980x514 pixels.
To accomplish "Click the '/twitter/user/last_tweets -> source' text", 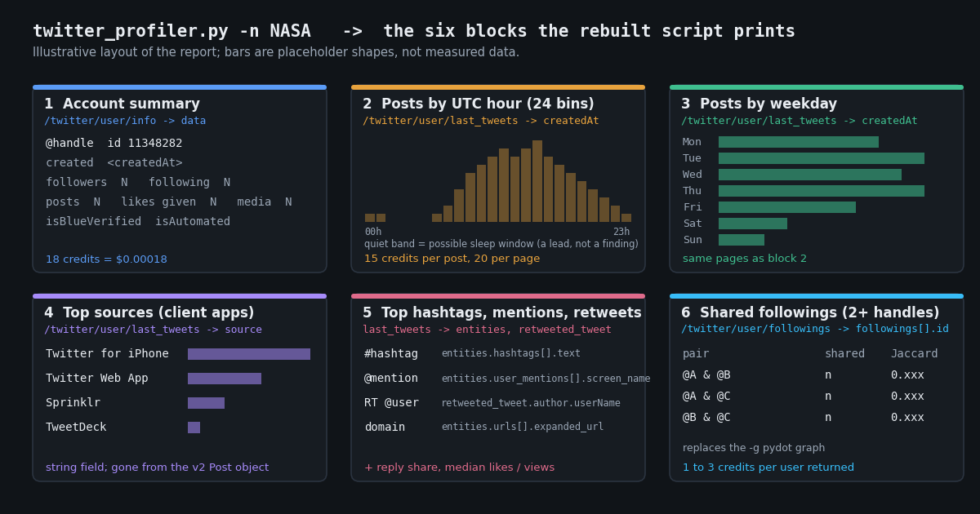I will (x=153, y=330).
